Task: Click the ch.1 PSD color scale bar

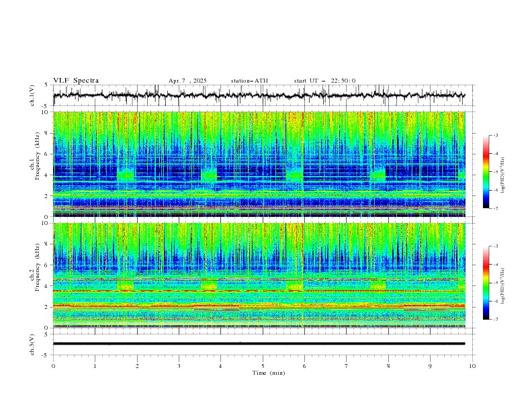Action: (x=486, y=172)
